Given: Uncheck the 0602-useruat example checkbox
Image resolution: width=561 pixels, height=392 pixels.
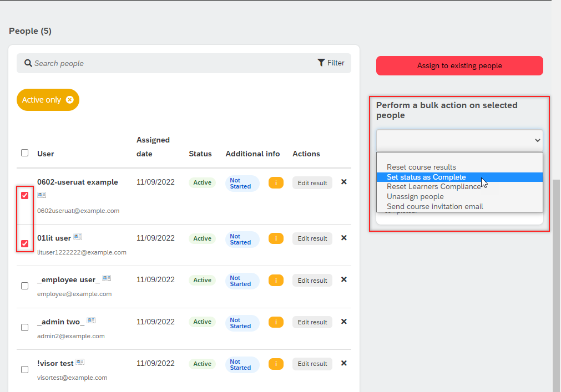Looking at the screenshot, I should 24,196.
